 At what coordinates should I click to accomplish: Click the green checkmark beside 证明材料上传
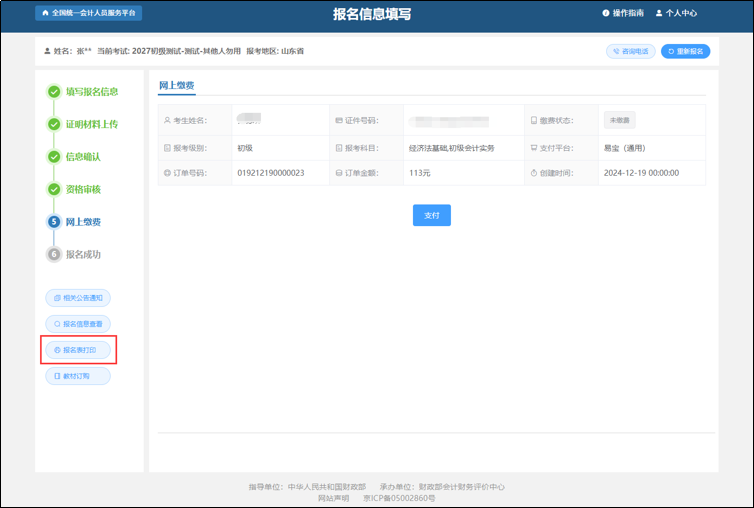click(54, 124)
